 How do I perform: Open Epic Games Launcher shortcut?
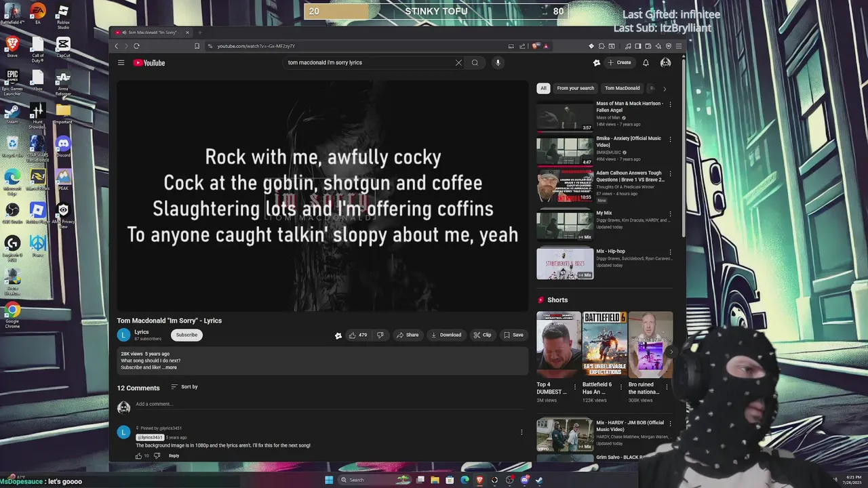[x=12, y=81]
